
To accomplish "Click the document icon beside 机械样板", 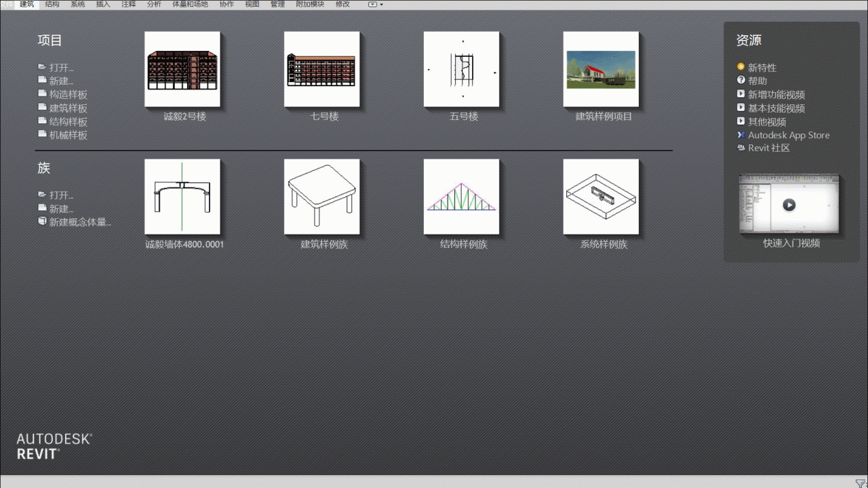I will click(42, 134).
